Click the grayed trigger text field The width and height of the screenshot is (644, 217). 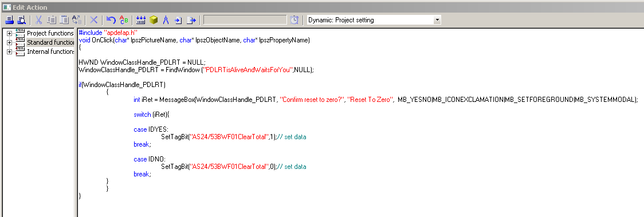pyautogui.click(x=245, y=20)
